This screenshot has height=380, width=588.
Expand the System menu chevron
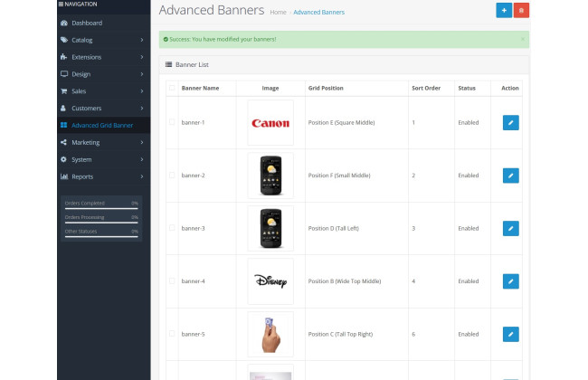142,159
